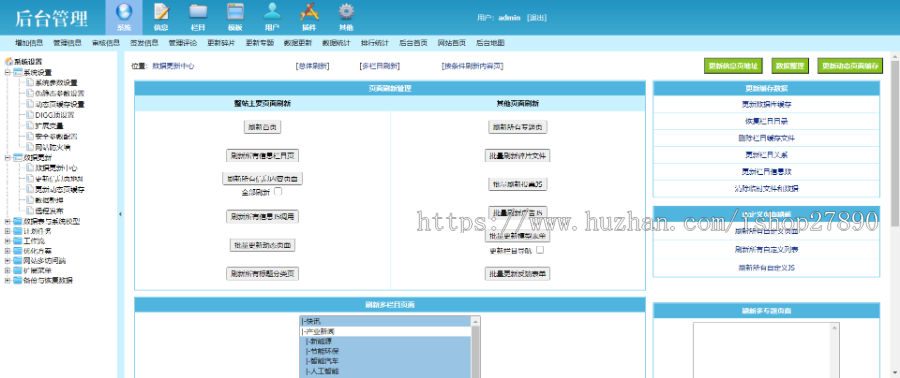
Task: Open 数据更新 in the submenu bar
Action: [x=298, y=43]
